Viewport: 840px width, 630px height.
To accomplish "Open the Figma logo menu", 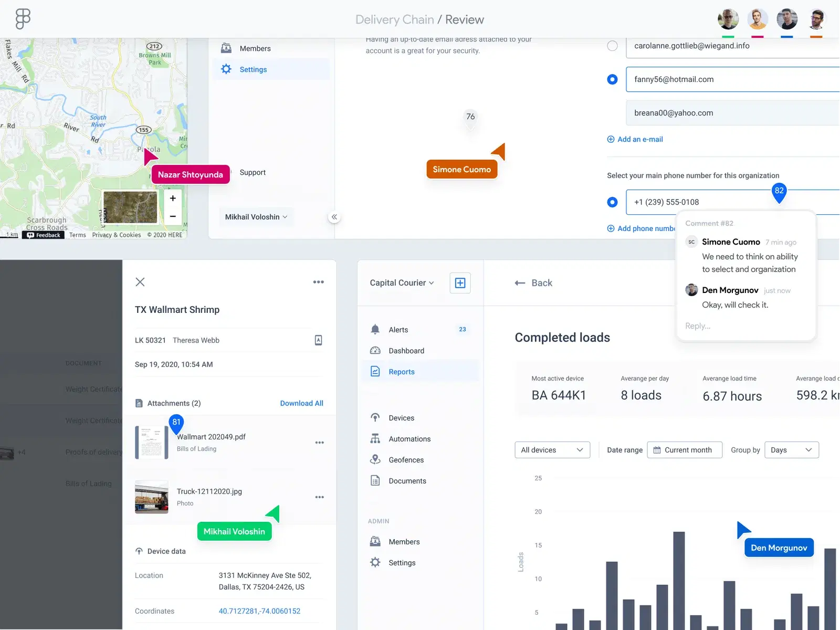I will [x=23, y=19].
